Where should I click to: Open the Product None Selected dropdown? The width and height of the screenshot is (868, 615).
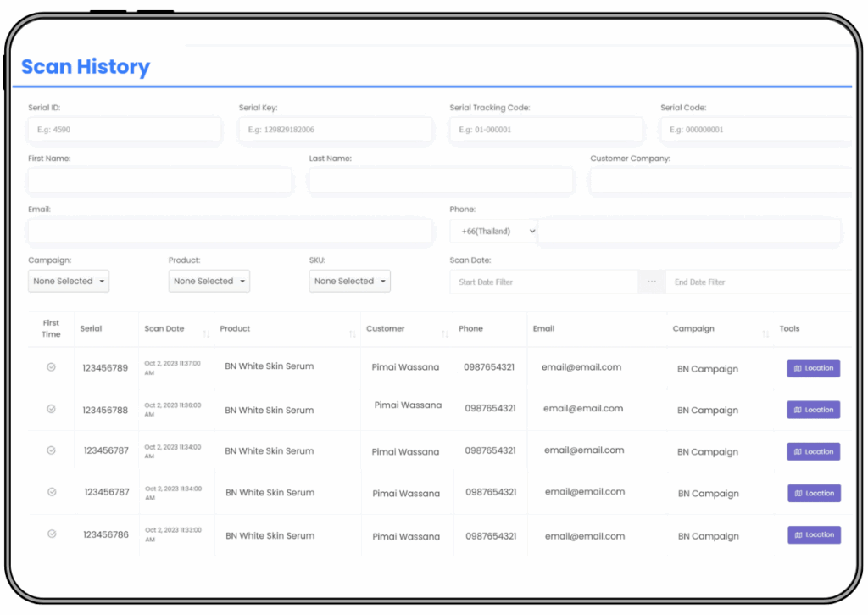tap(209, 281)
